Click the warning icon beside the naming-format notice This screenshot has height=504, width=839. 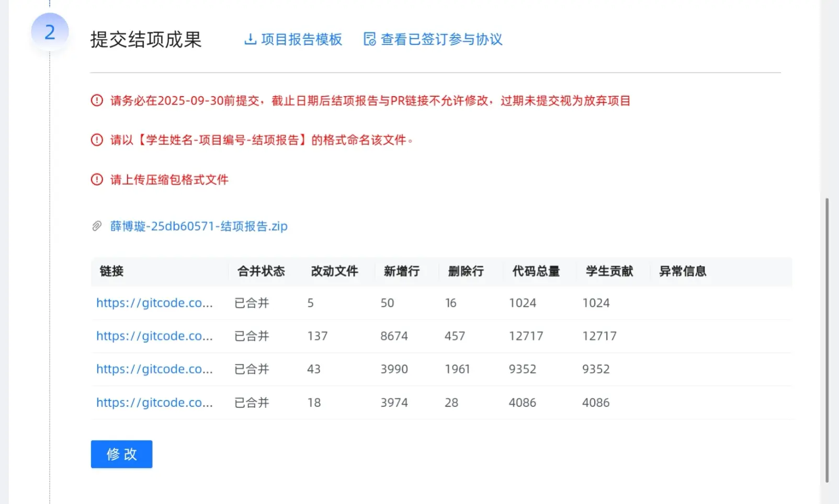click(x=97, y=140)
